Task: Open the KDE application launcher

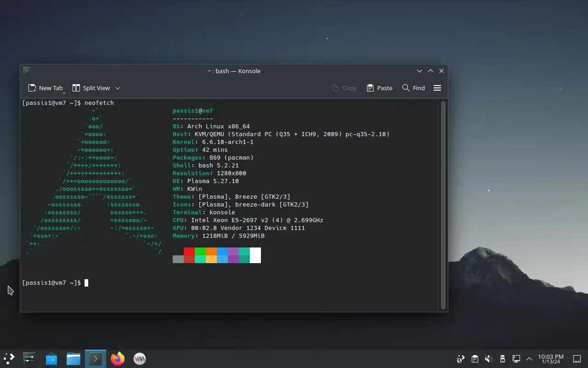Action: tap(9, 358)
